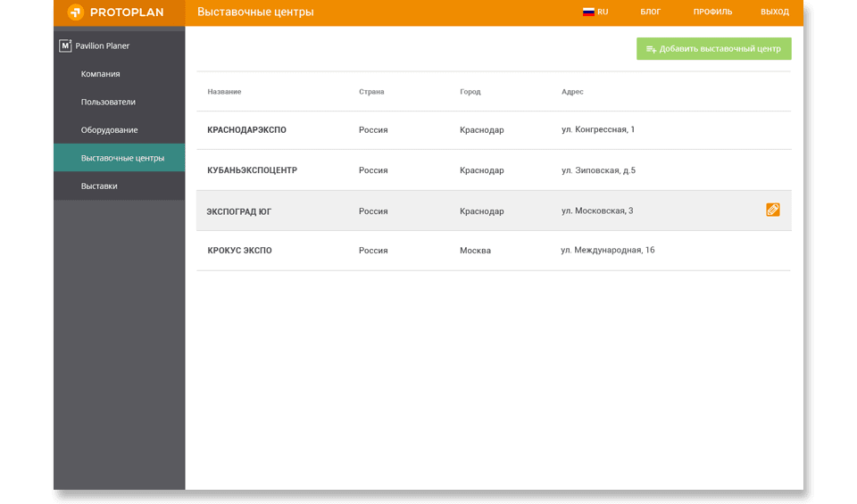Click Россия country in КУБАНЬЭКСПОЦЕНТР row

(373, 170)
